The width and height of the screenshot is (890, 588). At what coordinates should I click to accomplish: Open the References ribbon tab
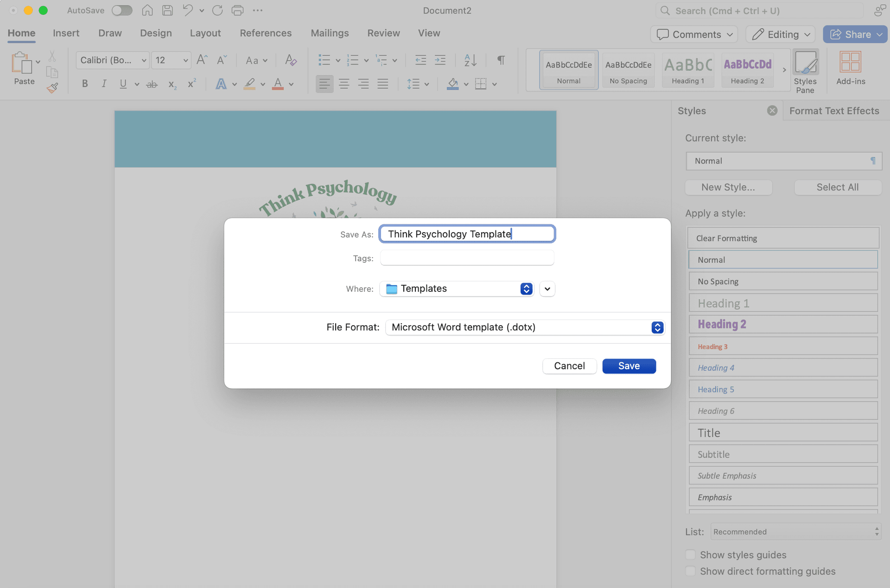[x=265, y=33]
